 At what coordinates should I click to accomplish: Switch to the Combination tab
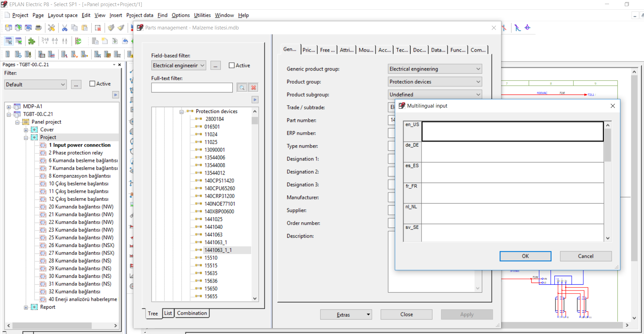tap(192, 313)
